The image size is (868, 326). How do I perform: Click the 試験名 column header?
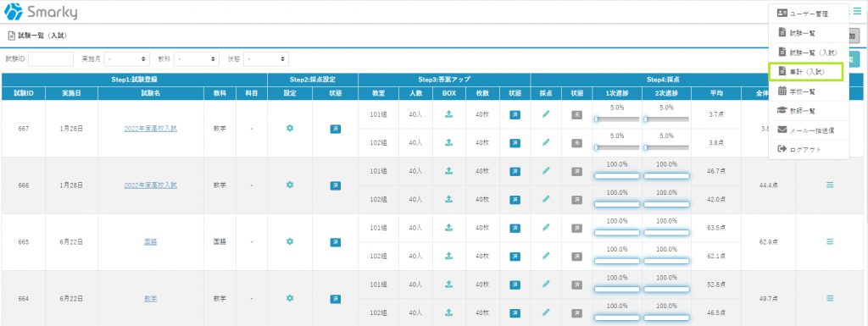(151, 93)
